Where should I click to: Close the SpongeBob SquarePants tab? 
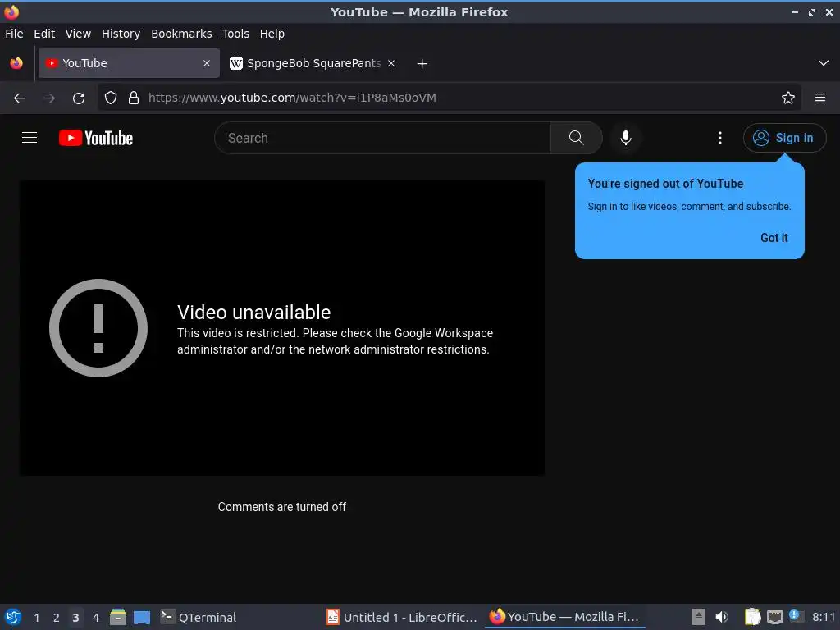391,63
